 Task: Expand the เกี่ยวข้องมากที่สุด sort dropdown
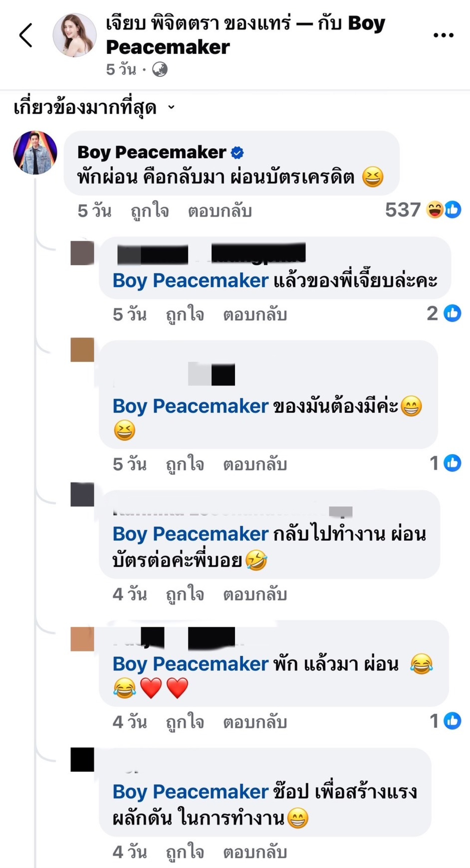[95, 107]
